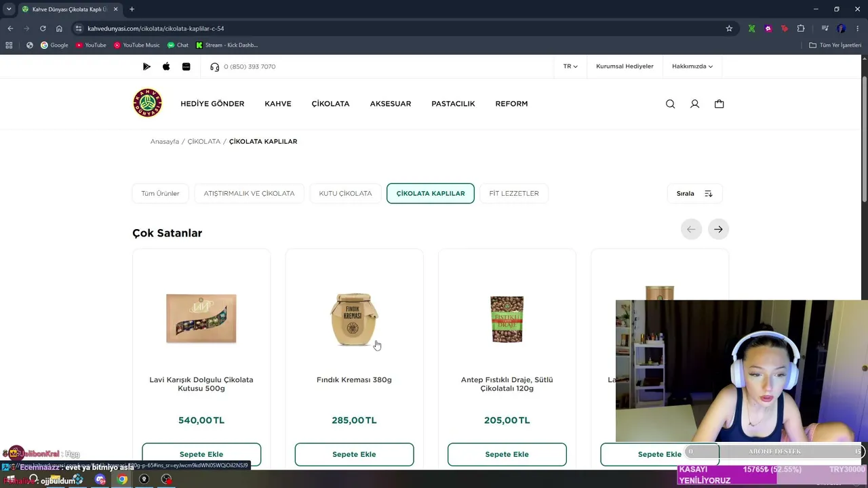This screenshot has height=488, width=868.
Task: Open the tab search dropdown arrow
Action: click(x=9, y=9)
